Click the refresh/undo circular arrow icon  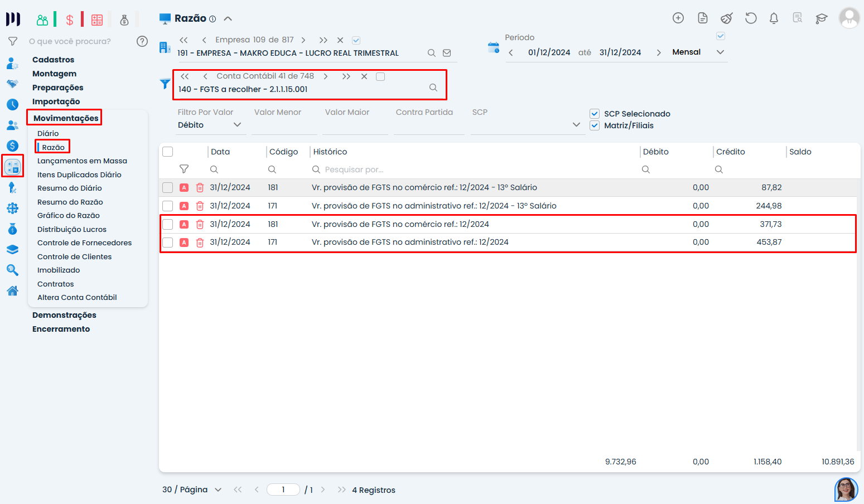click(x=751, y=18)
